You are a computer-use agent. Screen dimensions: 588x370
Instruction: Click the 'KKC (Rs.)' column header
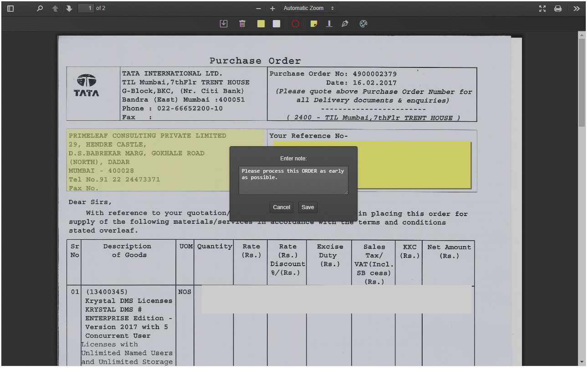[409, 251]
